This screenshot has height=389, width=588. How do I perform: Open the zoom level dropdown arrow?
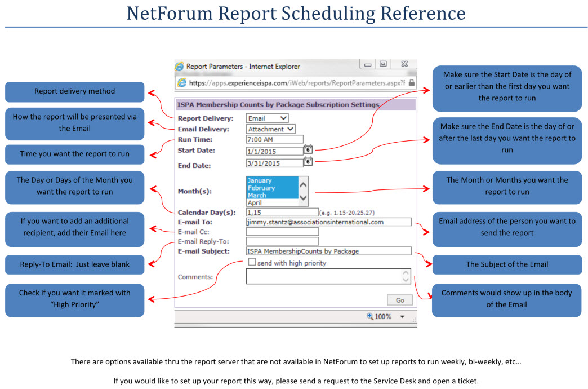point(402,316)
